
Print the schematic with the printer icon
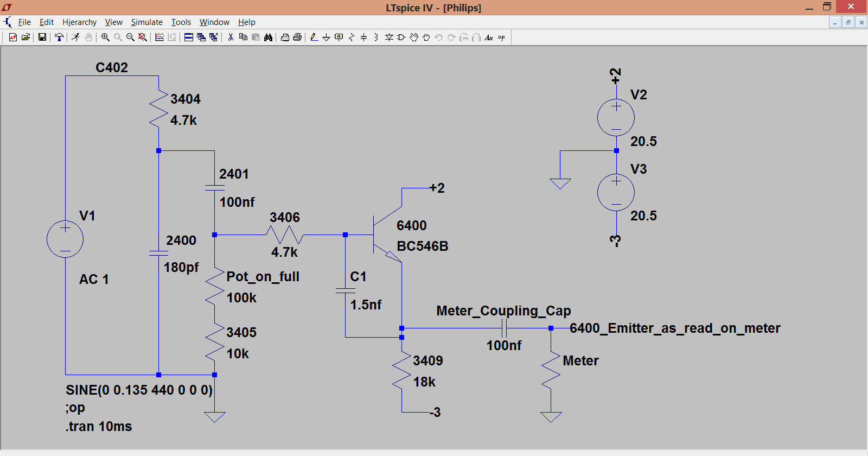[x=297, y=37]
